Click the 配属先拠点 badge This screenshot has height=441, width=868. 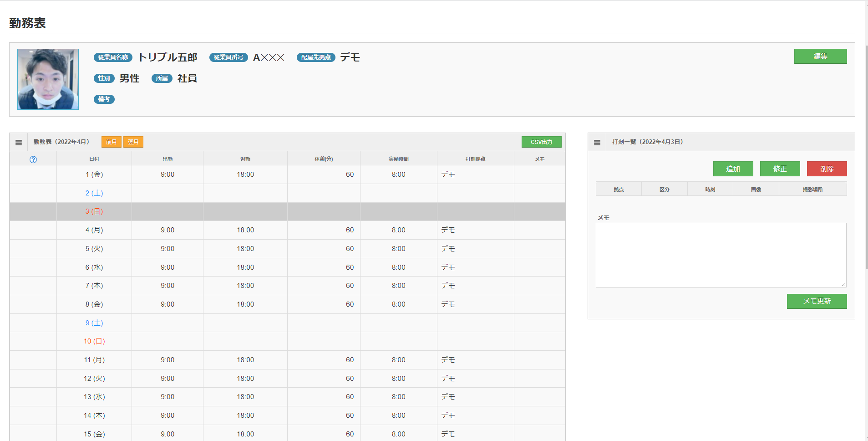pos(315,57)
